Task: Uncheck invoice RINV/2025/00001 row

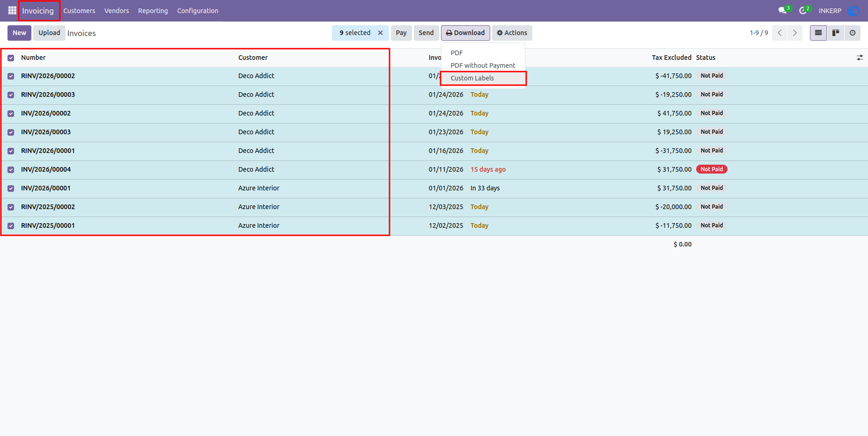Action: pos(11,226)
